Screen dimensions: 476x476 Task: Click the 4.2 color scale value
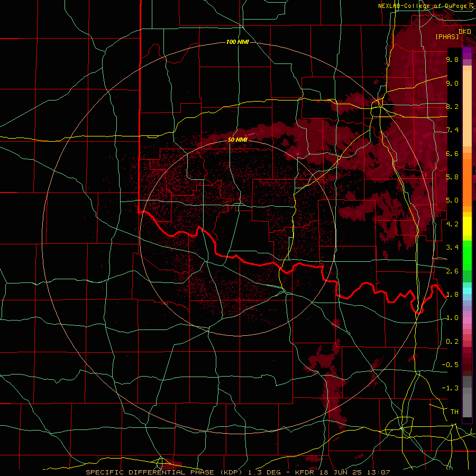452,224
